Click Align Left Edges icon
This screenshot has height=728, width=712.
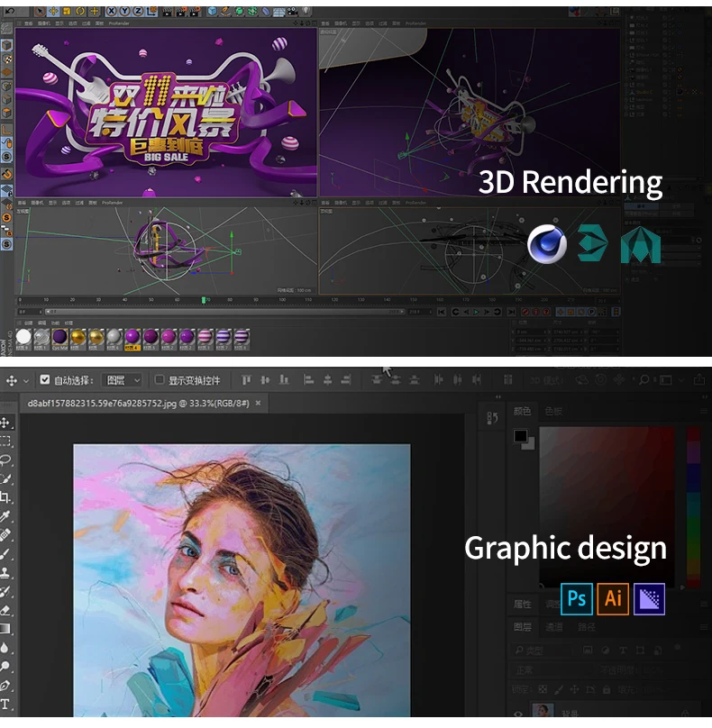pos(308,380)
